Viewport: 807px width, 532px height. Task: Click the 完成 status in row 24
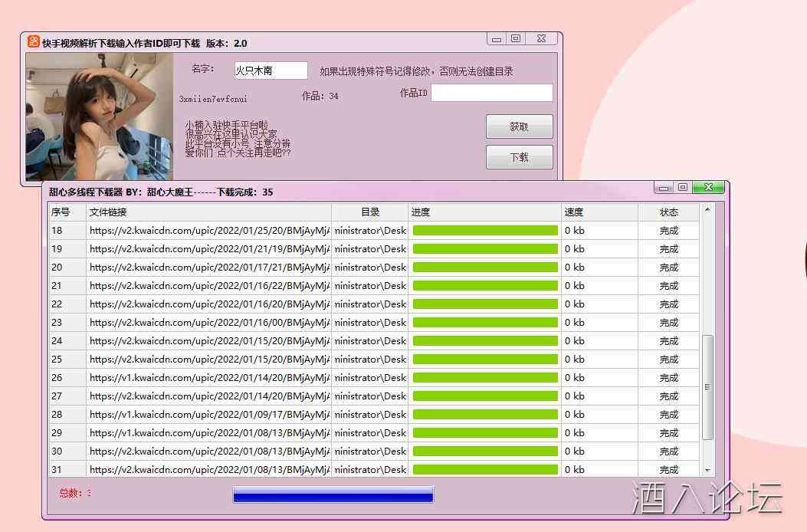click(x=668, y=341)
